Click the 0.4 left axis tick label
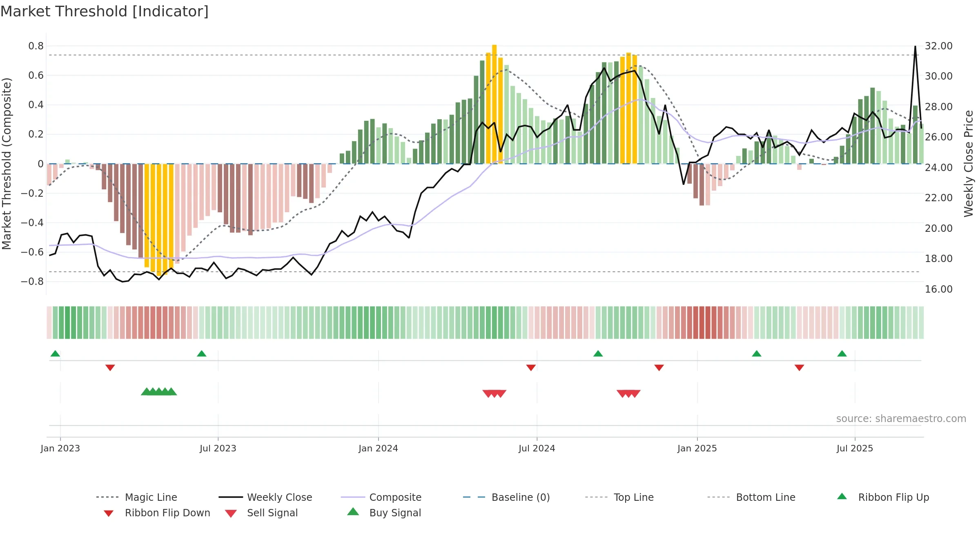980x551 pixels. [x=36, y=105]
